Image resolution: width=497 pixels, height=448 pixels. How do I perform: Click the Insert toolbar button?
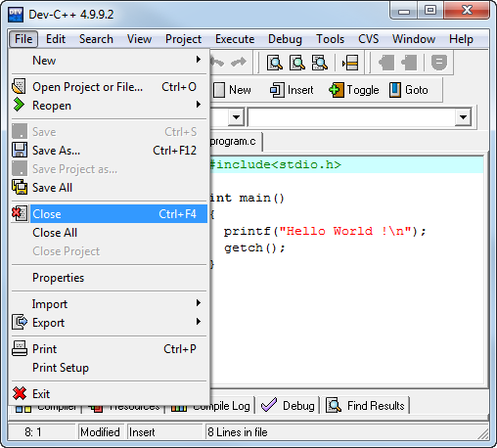[x=292, y=90]
